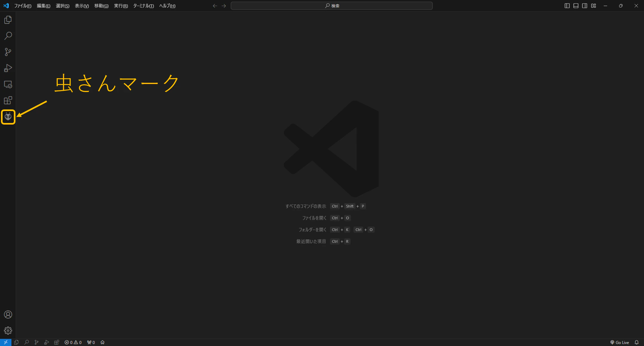Close the VS Code window
This screenshot has width=644, height=346.
tap(636, 6)
